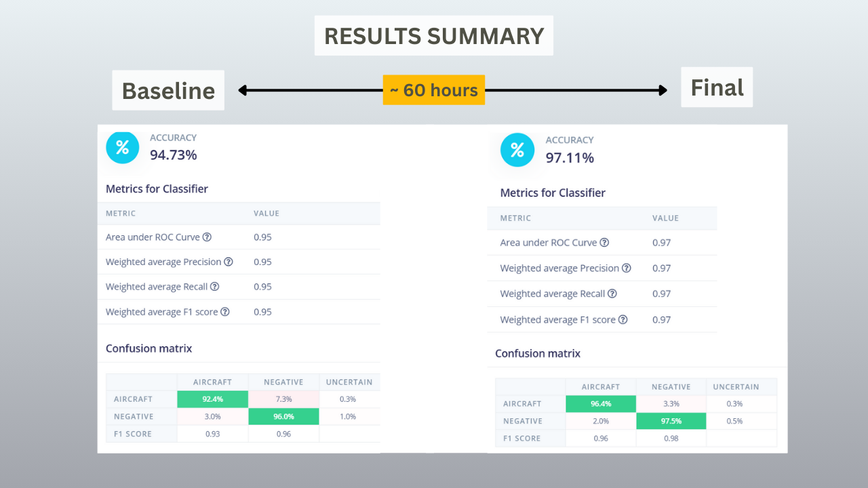Click the ~ 60 hours label
This screenshot has height=488, width=868.
coord(434,90)
